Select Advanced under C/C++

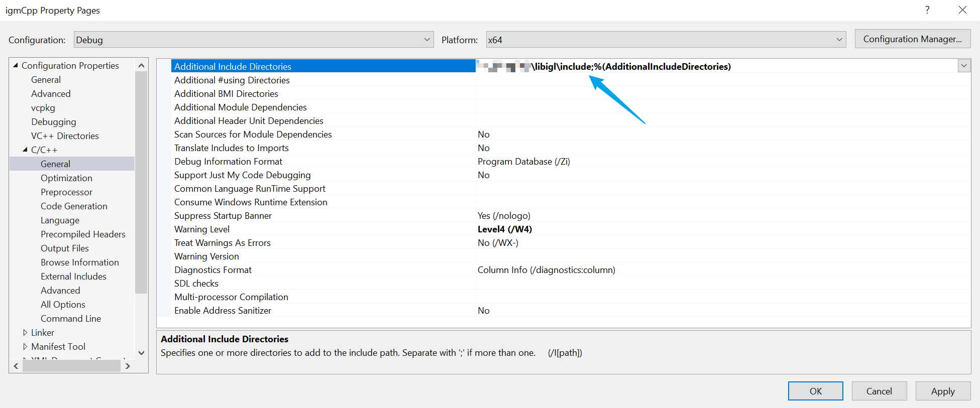(60, 290)
